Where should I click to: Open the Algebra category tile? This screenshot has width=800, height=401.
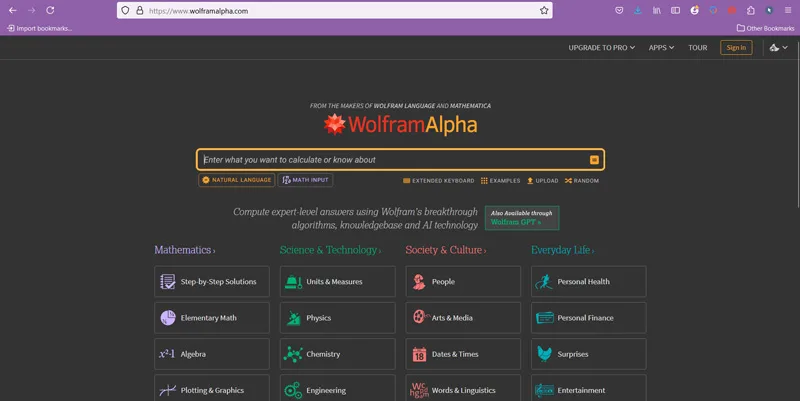tap(212, 354)
